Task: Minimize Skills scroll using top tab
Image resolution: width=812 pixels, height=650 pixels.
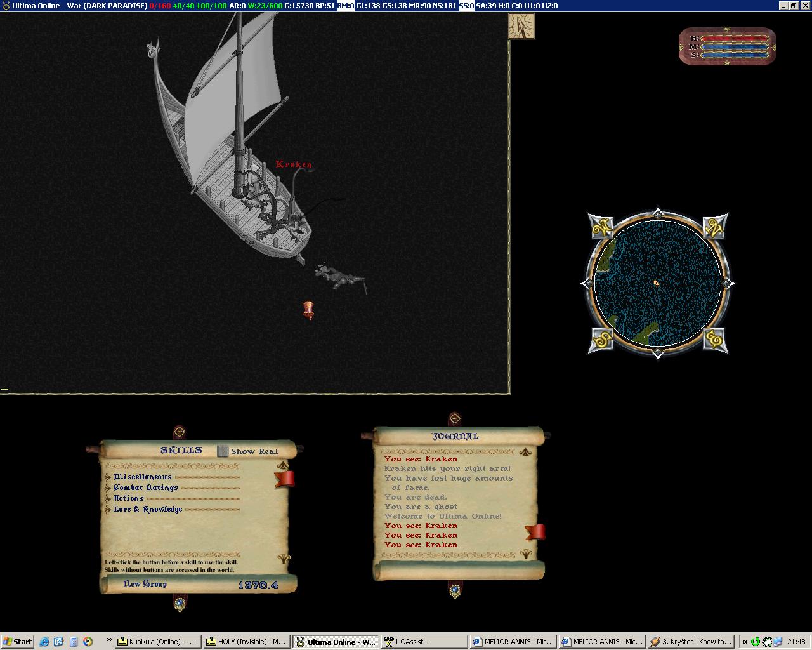Action: [180, 432]
